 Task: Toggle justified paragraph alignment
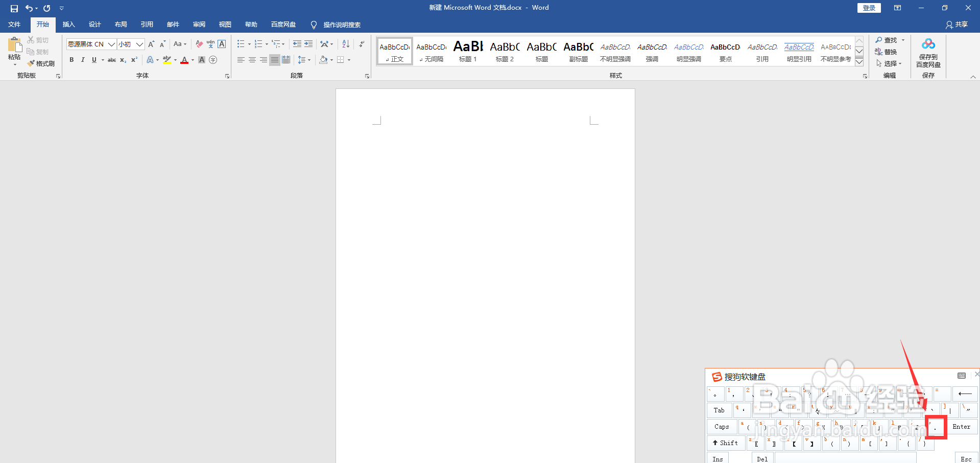tap(275, 60)
